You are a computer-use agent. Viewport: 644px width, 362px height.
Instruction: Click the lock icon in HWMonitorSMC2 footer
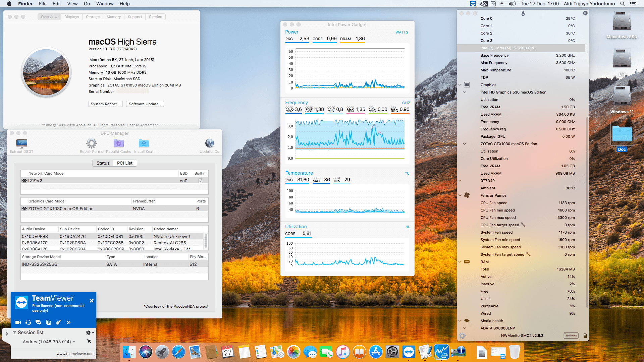tap(585, 336)
